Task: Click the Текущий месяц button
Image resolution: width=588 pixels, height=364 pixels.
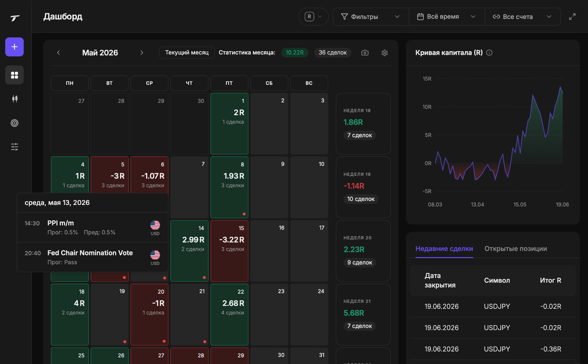Action: (187, 53)
